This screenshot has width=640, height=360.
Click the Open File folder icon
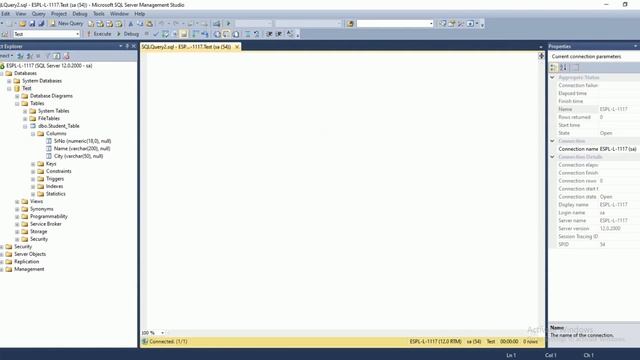pyautogui.click(x=22, y=23)
